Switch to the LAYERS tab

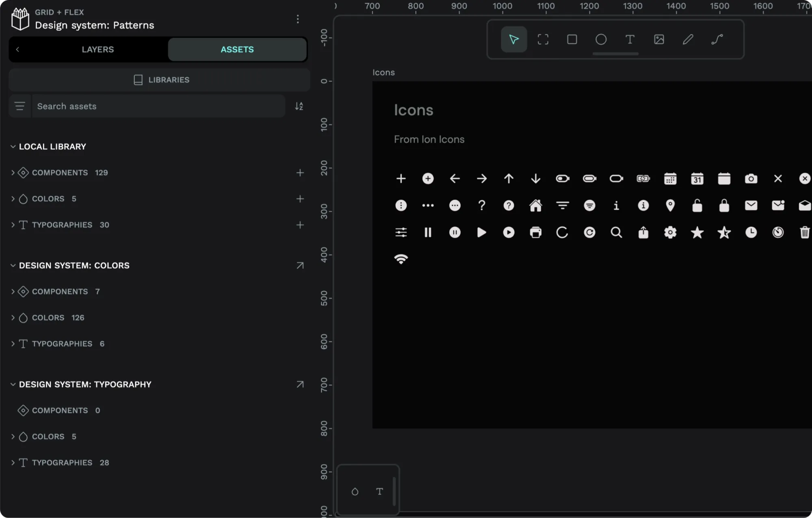pos(97,49)
